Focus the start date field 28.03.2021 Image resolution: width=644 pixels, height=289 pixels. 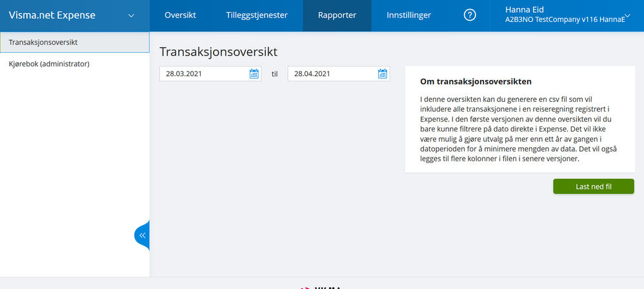[210, 74]
